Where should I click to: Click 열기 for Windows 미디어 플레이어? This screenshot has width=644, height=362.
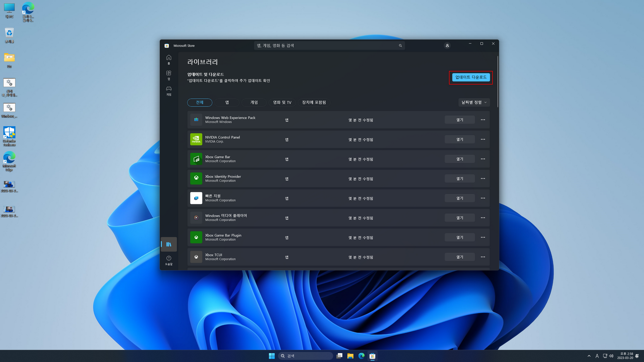tap(459, 218)
